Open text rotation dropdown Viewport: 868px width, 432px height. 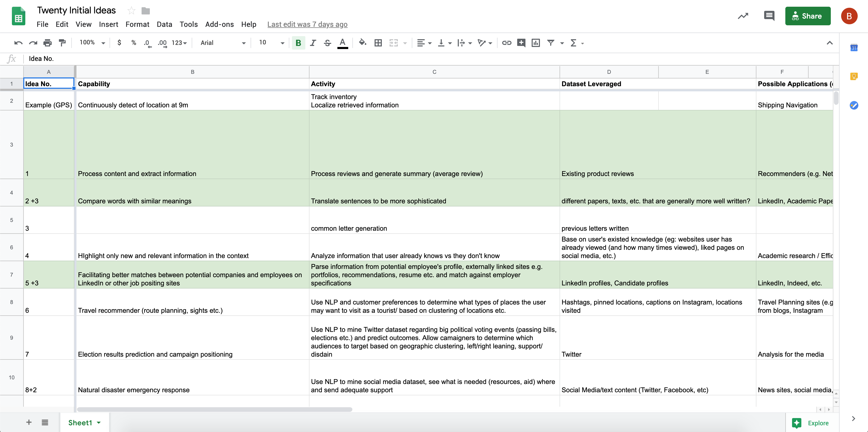(x=485, y=43)
